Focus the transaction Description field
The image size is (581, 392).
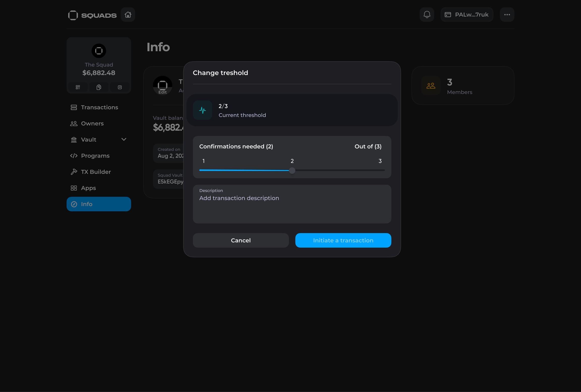[x=292, y=204]
